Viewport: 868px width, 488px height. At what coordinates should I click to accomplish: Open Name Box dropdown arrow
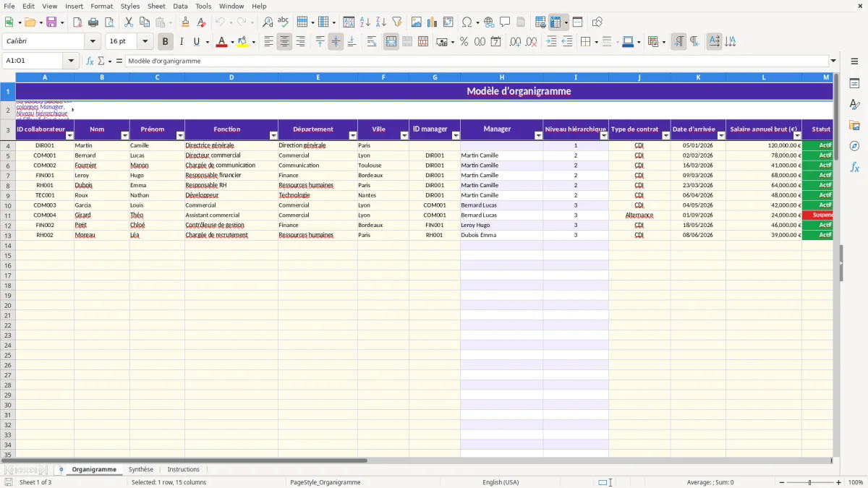(71, 61)
